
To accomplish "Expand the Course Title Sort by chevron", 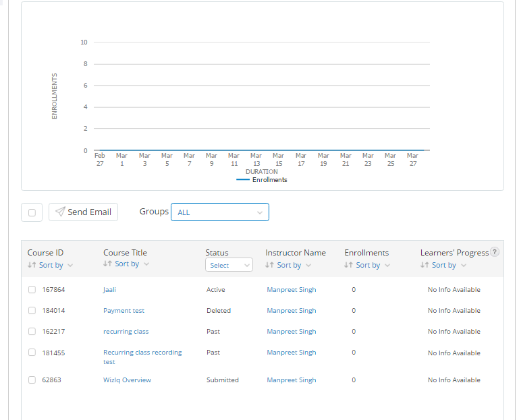I will [146, 264].
